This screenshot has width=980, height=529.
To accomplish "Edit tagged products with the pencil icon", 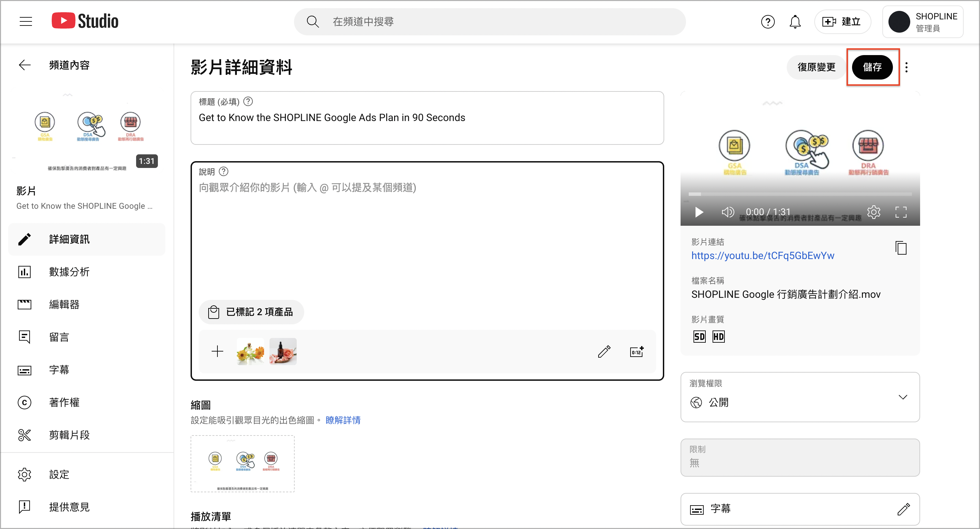I will [604, 352].
